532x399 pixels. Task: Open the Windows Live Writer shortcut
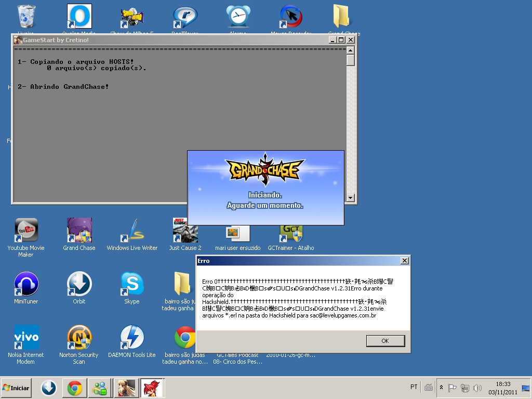point(132,230)
